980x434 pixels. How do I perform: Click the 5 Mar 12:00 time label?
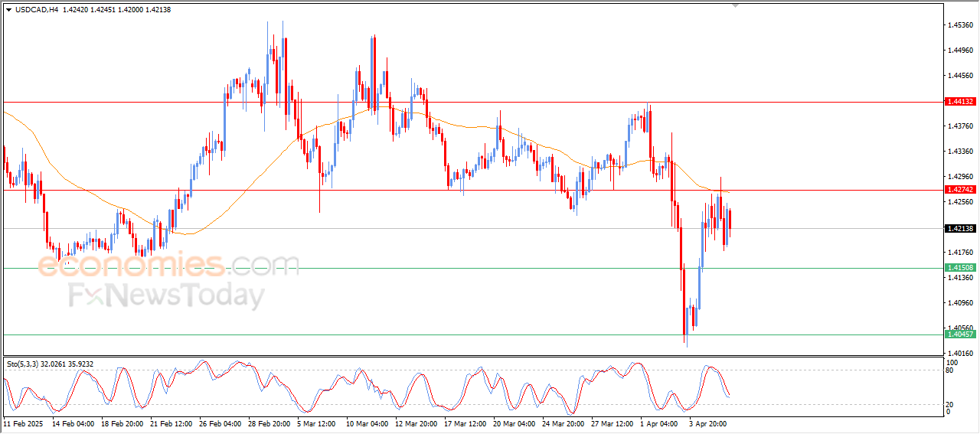(x=318, y=423)
